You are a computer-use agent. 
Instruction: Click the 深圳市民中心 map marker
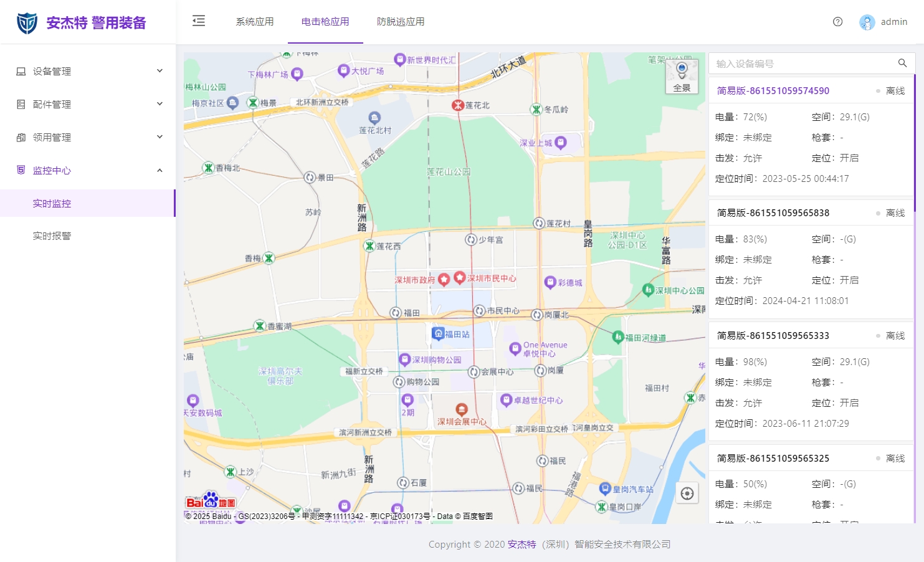[460, 277]
